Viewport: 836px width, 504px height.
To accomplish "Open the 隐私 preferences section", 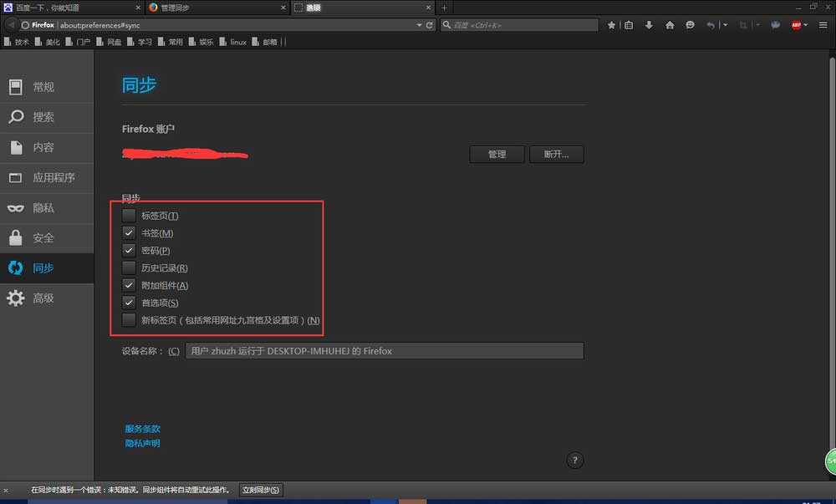I will coord(47,208).
